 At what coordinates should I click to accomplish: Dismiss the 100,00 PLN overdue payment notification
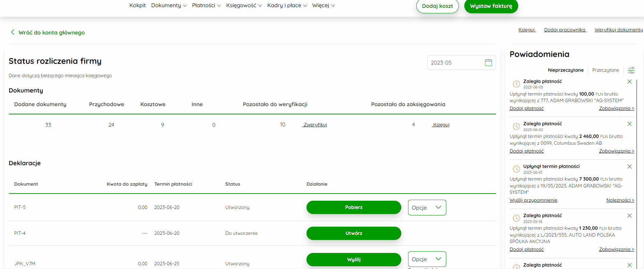coord(629,82)
